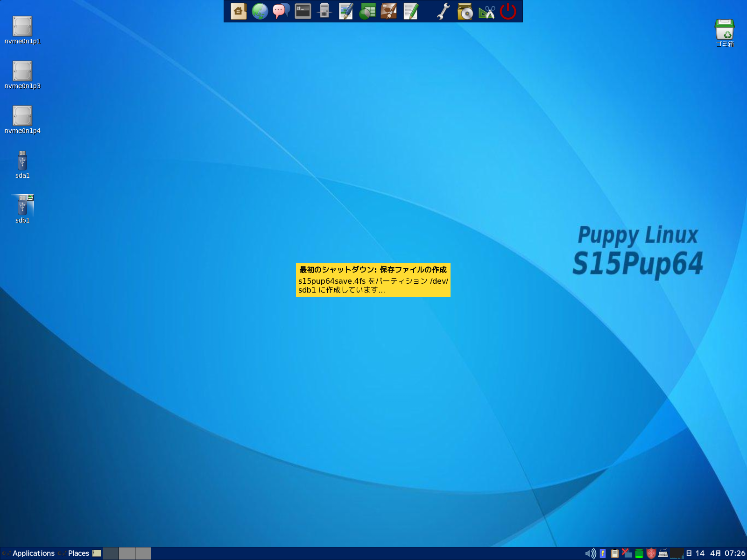Click the volume speaker tray icon
Viewport: 747px width, 560px height.
[591, 553]
